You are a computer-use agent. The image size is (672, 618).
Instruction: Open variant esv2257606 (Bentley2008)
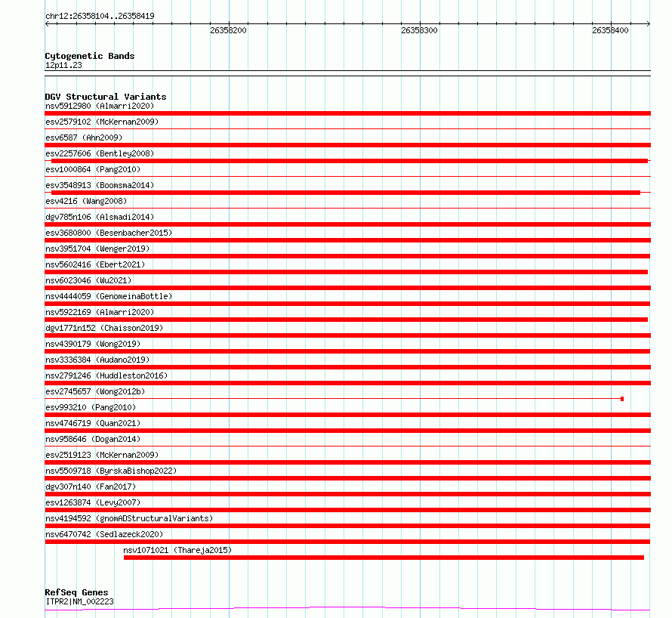point(100,153)
